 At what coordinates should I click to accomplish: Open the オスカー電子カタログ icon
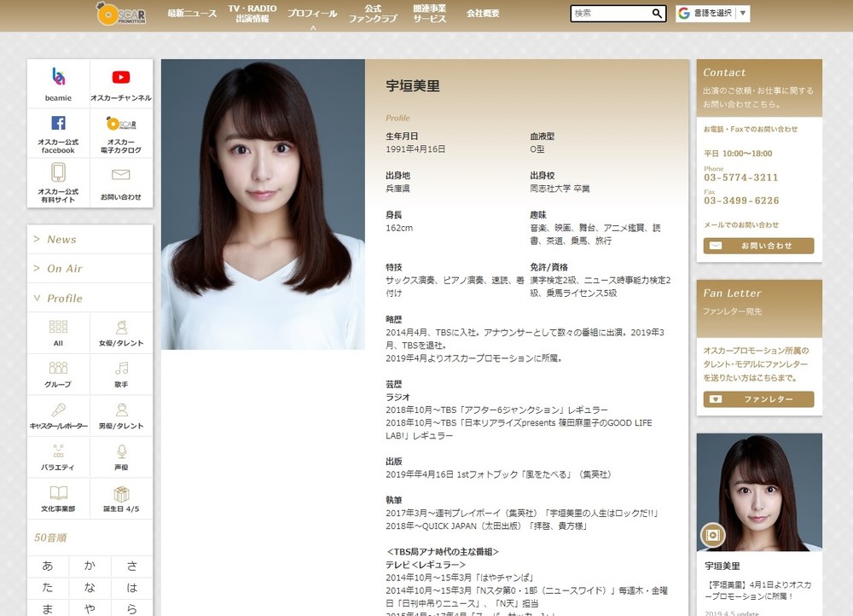click(121, 125)
